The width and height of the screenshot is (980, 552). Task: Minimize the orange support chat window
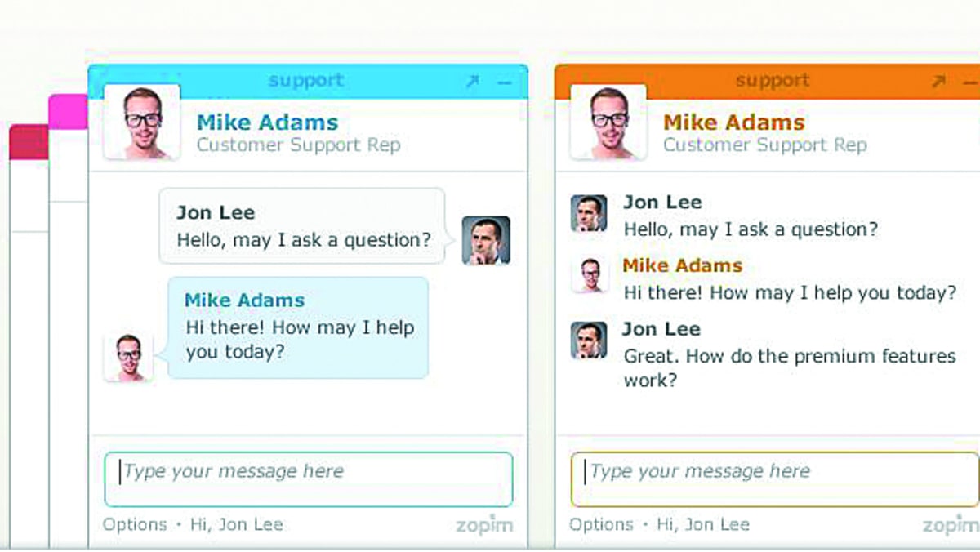972,82
